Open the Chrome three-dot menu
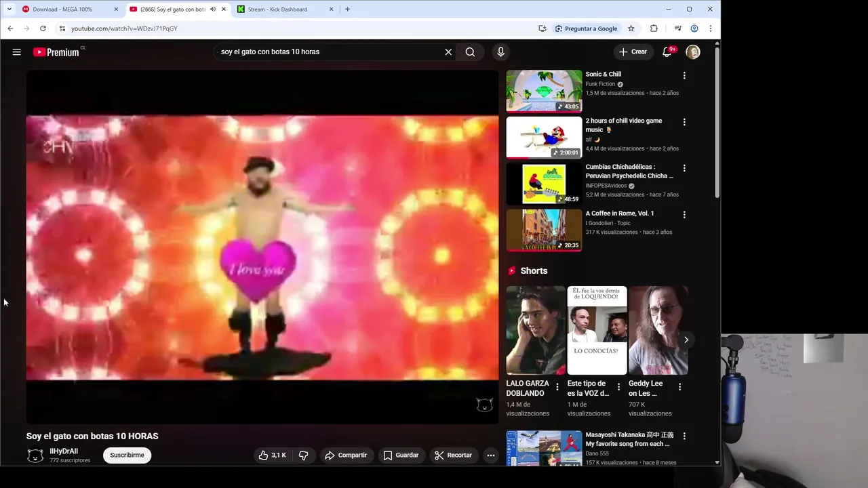The height and width of the screenshot is (488, 868). (x=710, y=28)
